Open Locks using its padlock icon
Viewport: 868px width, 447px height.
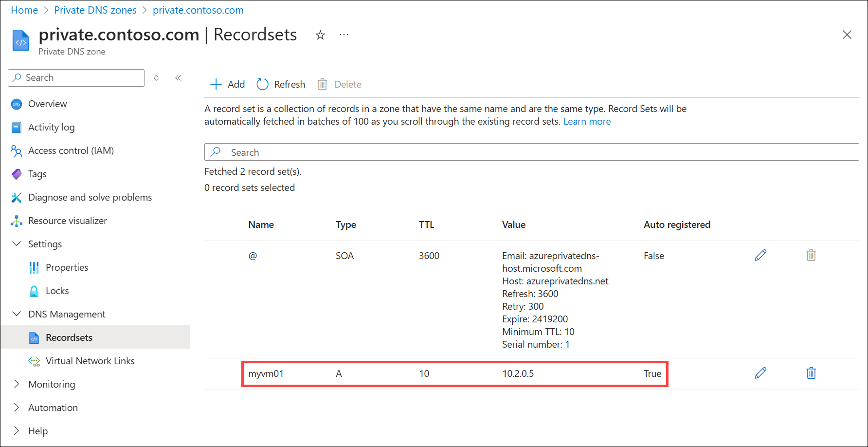click(x=34, y=291)
